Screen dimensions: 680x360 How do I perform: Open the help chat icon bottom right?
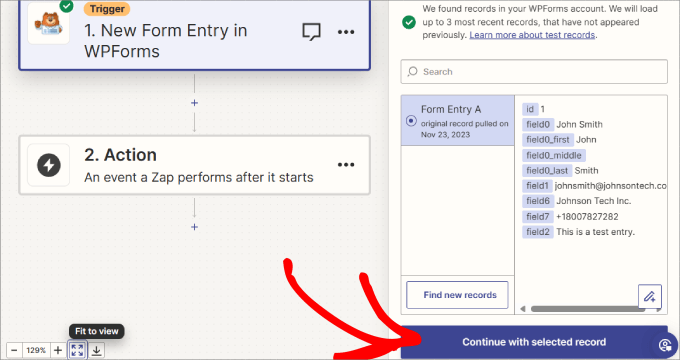[665, 345]
